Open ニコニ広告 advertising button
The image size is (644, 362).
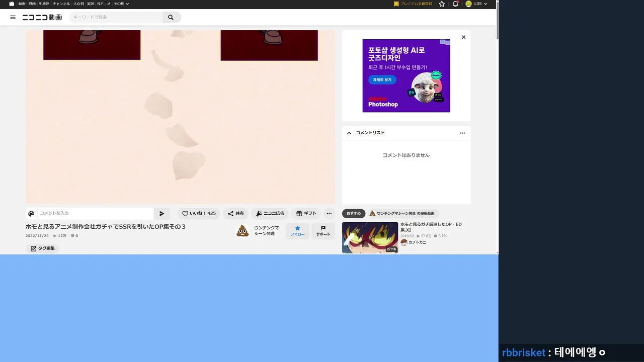click(270, 213)
